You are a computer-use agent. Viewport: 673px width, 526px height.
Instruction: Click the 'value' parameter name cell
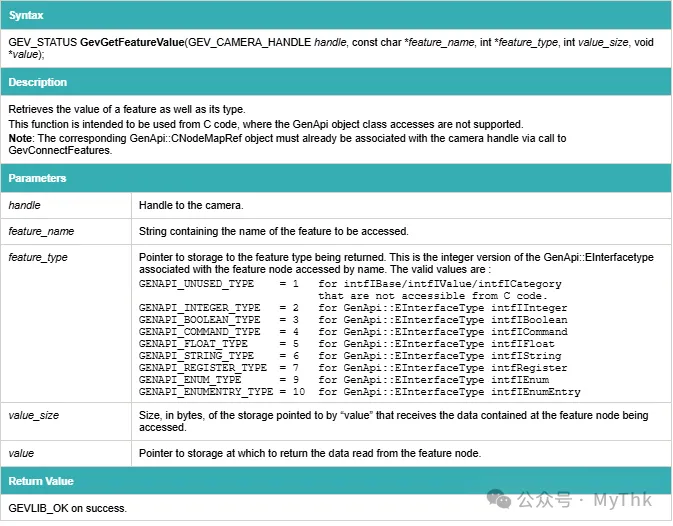66,453
